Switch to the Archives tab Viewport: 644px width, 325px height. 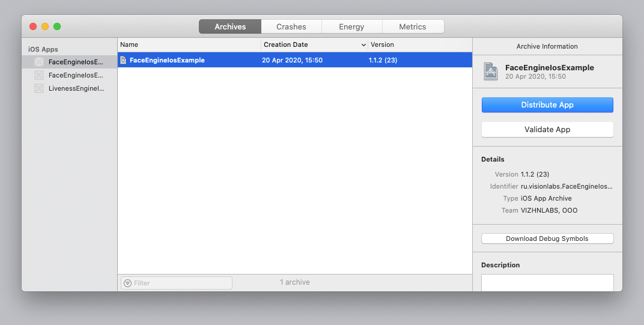click(230, 26)
